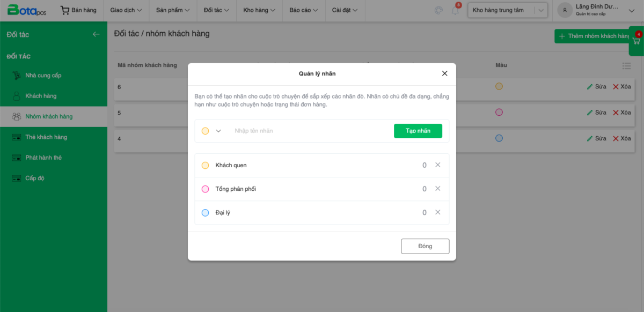Expand the label color picker chevron

pyautogui.click(x=218, y=131)
